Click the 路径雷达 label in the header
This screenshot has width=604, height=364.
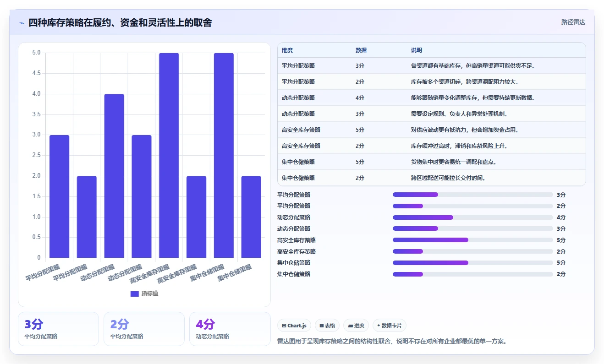(x=573, y=22)
